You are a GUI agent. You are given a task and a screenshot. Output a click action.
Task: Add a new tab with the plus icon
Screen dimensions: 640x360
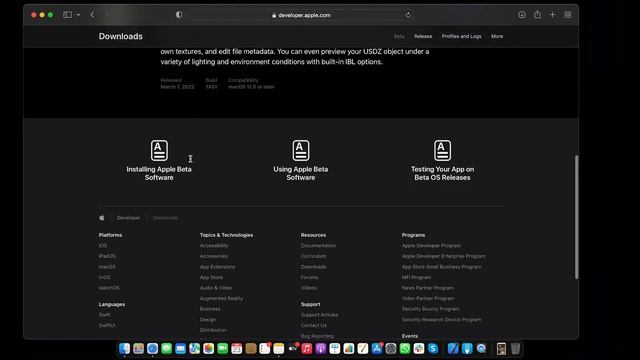[x=552, y=15]
